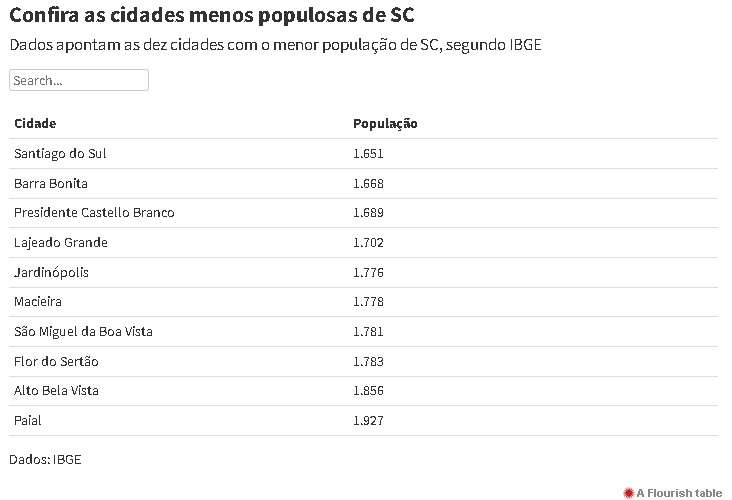Click the Barra Bonita city cell
Image resolution: width=732 pixels, height=500 pixels.
pos(51,183)
